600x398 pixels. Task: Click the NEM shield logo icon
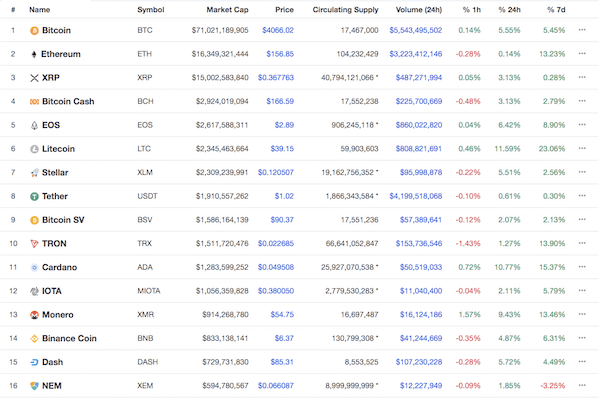(x=34, y=386)
